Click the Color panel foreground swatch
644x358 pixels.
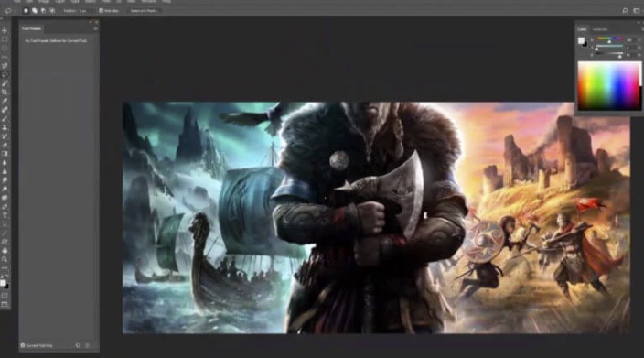click(581, 40)
